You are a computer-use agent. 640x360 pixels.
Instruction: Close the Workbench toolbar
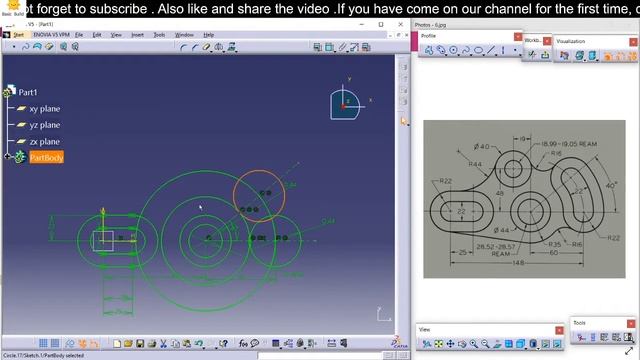(x=547, y=41)
